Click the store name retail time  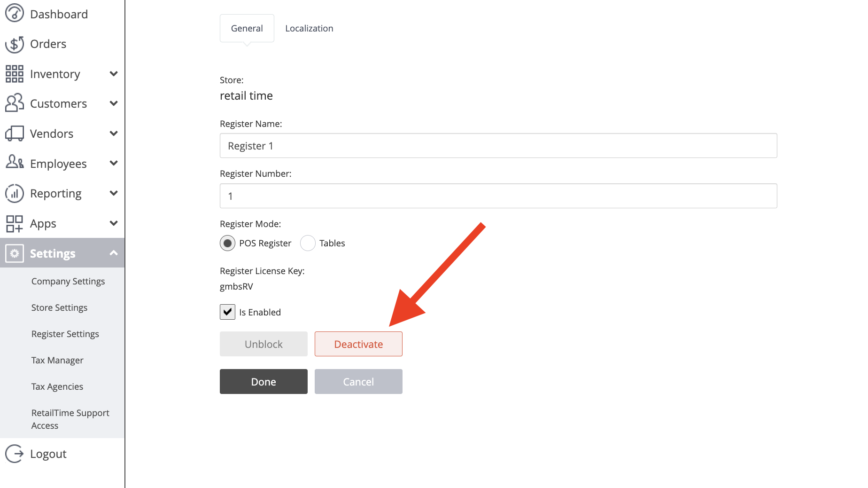tap(246, 96)
